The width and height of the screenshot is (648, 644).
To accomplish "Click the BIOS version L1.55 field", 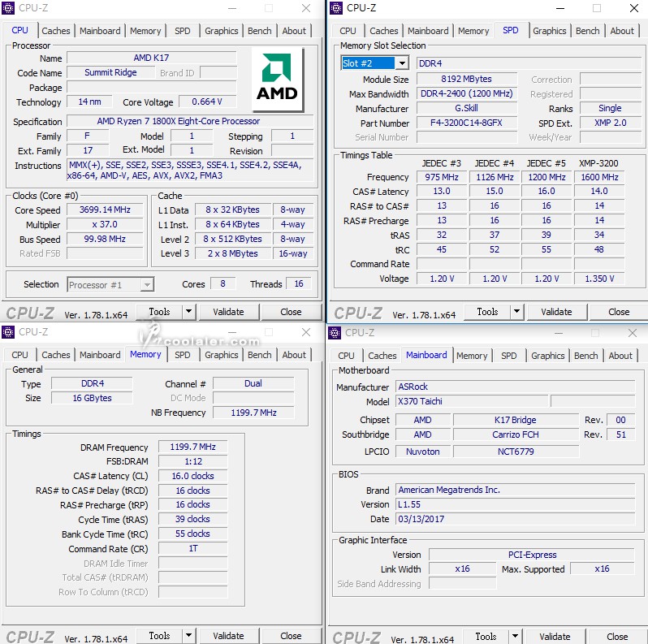I will point(515,504).
